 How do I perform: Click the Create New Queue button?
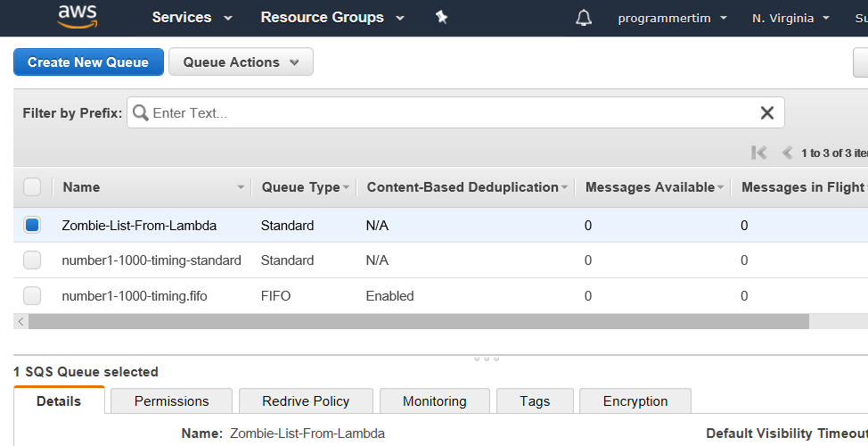[88, 62]
